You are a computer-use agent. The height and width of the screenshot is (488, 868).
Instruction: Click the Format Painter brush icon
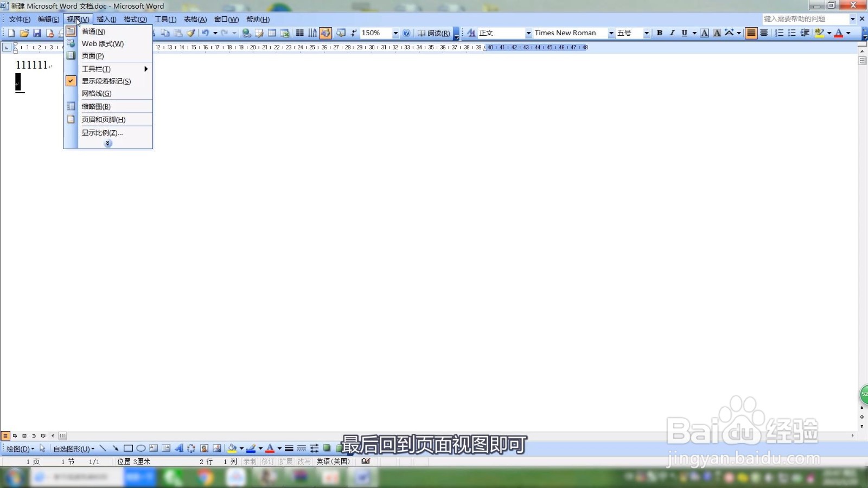point(191,33)
